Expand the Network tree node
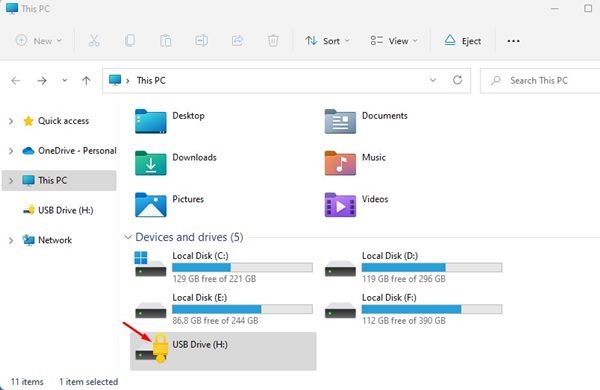 11,240
